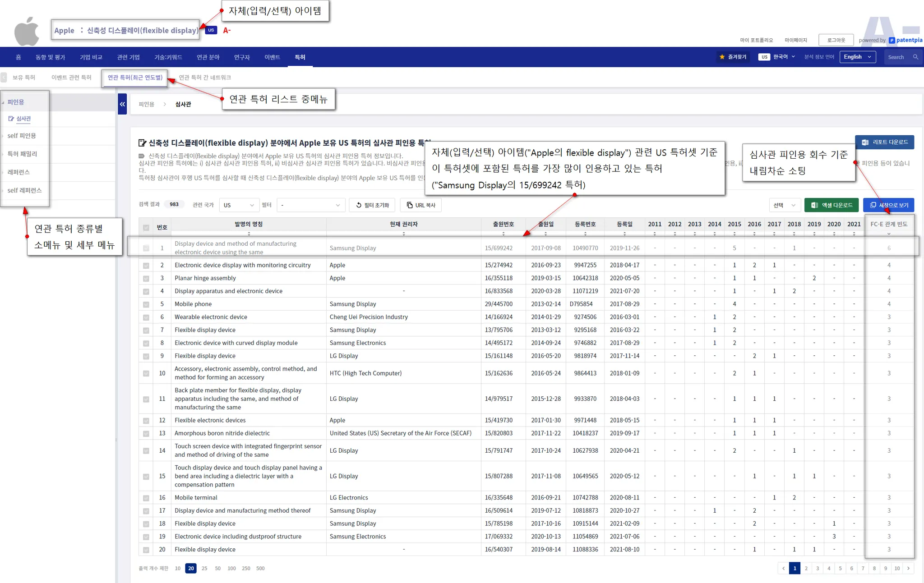This screenshot has width=924, height=583.
Task: Go to next page arrow in pagination
Action: point(908,568)
